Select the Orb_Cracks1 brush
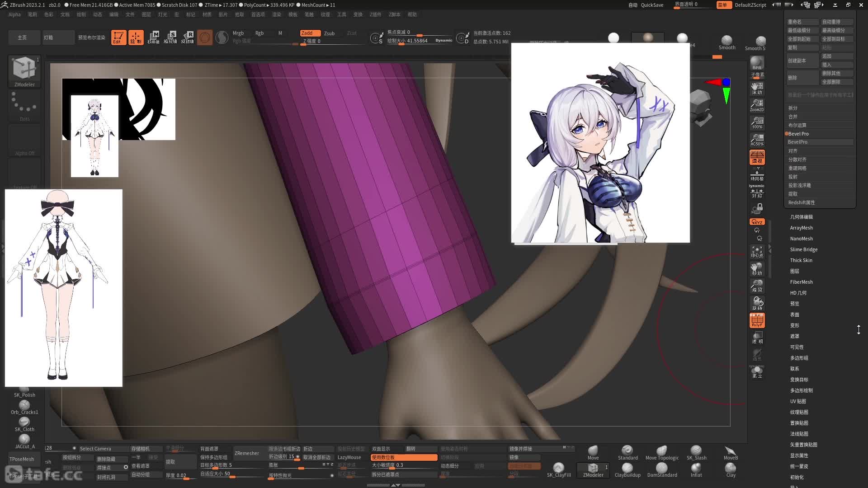 coord(24,408)
